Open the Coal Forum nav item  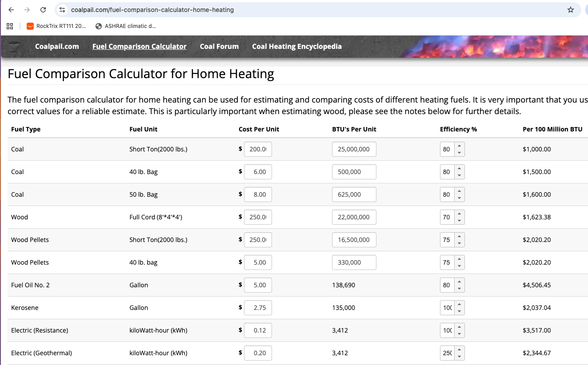coord(219,46)
